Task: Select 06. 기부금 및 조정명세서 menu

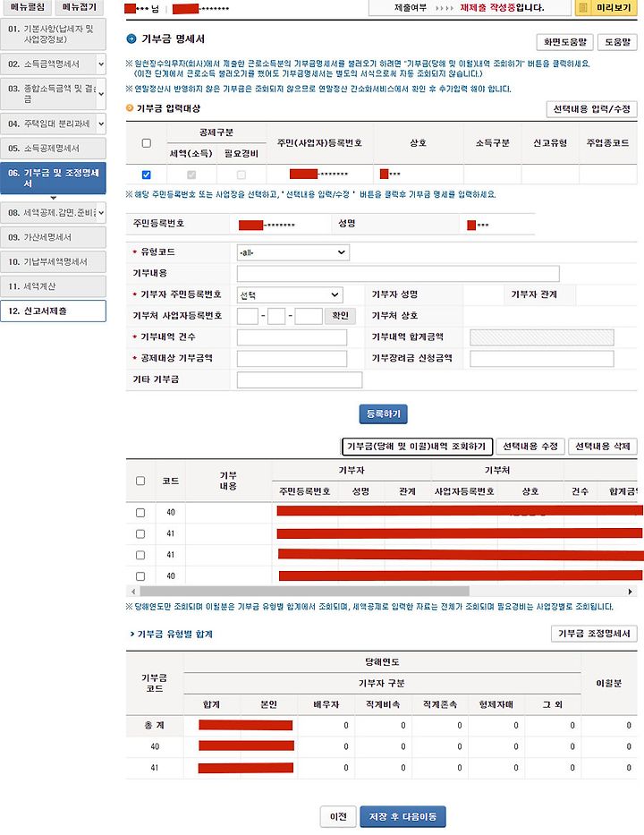Action: click(x=54, y=178)
